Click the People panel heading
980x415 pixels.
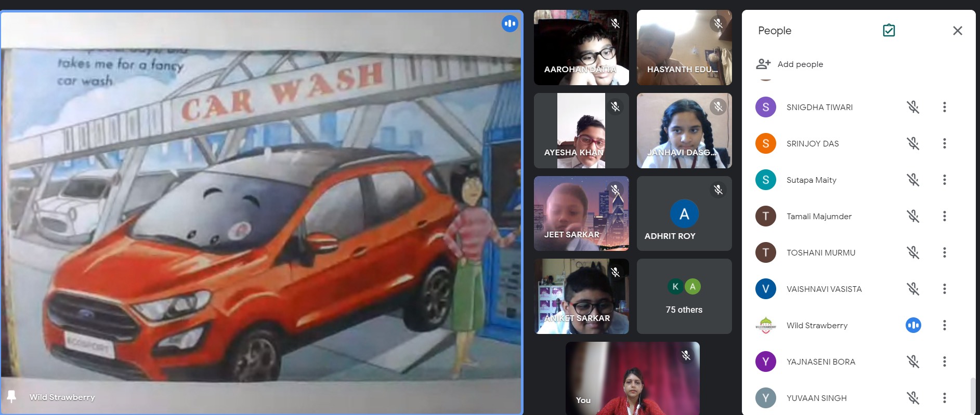coord(775,31)
